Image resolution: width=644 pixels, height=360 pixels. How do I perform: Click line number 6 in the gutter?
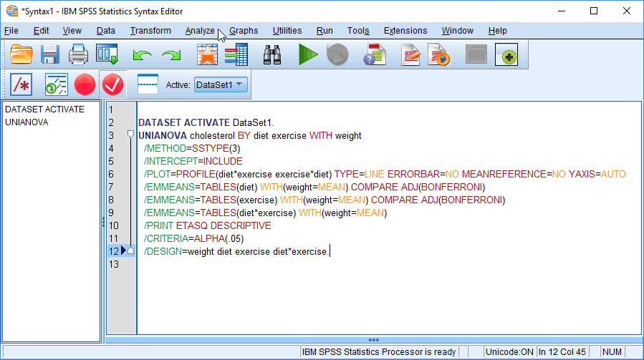111,174
